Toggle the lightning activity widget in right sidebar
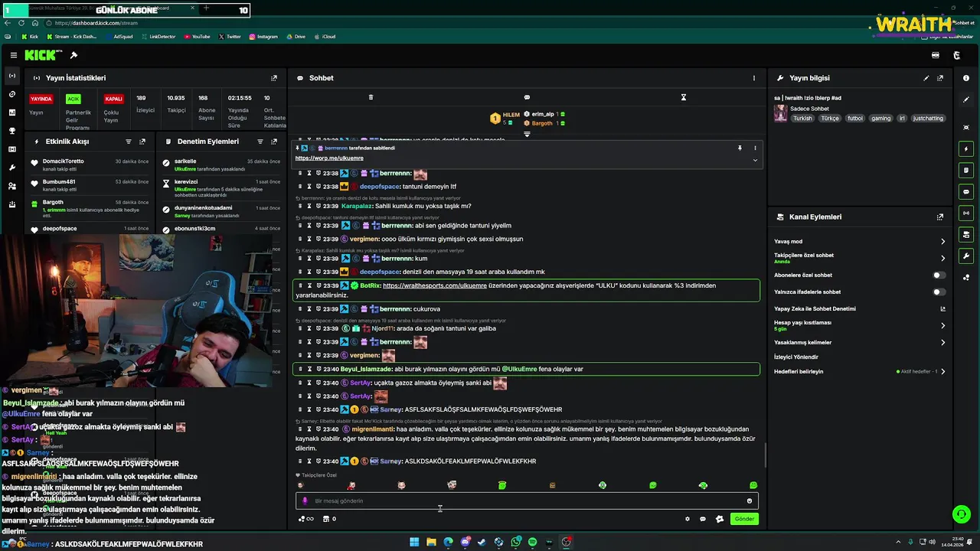The height and width of the screenshot is (551, 980). [966, 148]
